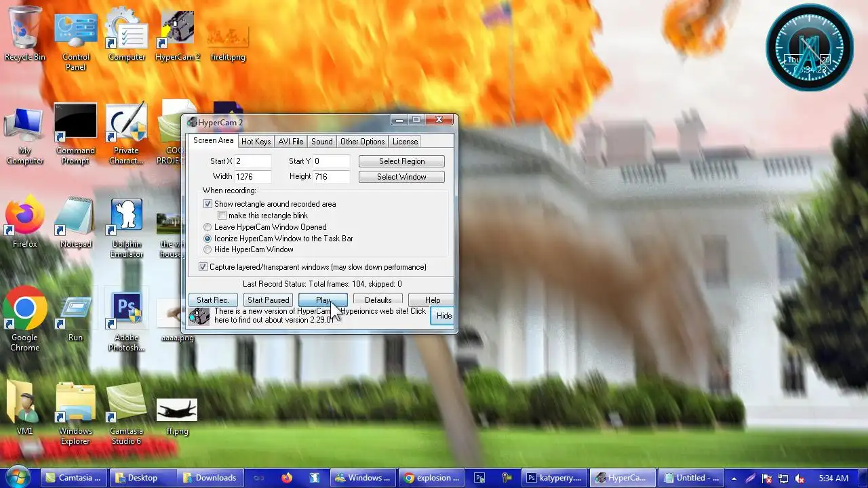The height and width of the screenshot is (488, 868).
Task: Click the Start Paused button
Action: 268,300
